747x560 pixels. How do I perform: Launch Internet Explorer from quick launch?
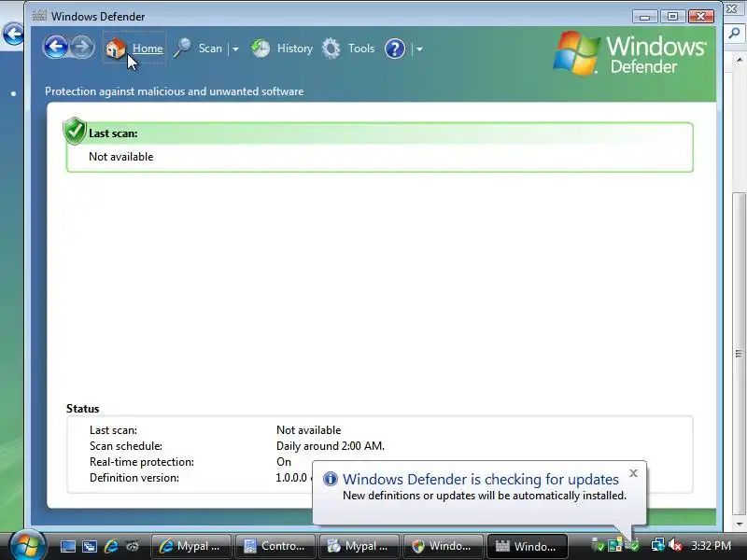(111, 546)
